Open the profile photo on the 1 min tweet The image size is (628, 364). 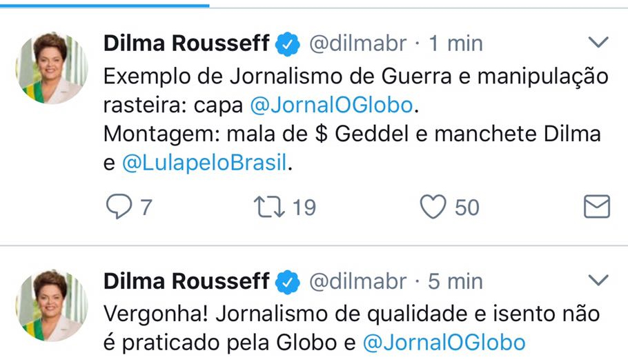pos(52,68)
